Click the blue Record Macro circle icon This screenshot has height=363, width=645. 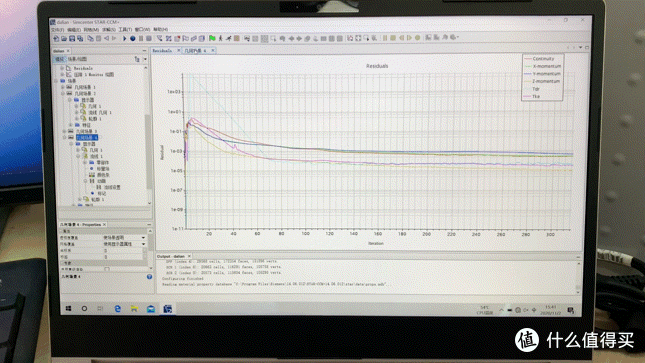(132, 39)
